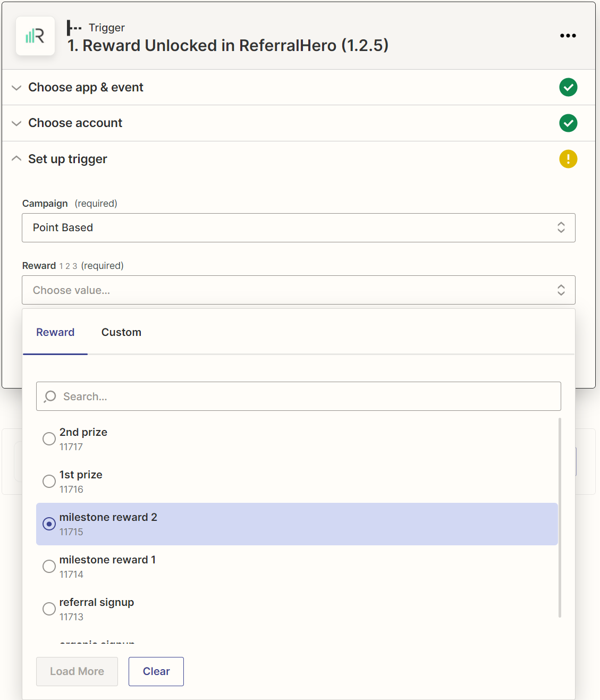Viewport: 600px width, 700px height.
Task: Click the yellow warning icon for Set up trigger
Action: pos(568,159)
